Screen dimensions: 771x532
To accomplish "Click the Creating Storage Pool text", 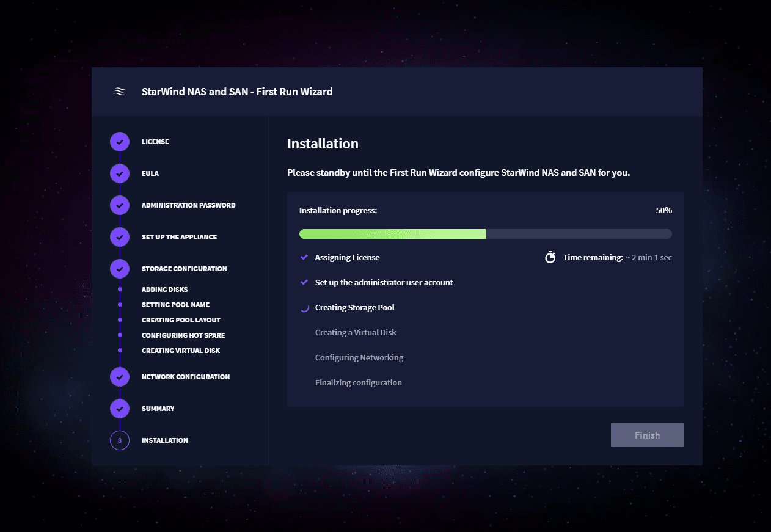I will pyautogui.click(x=355, y=308).
